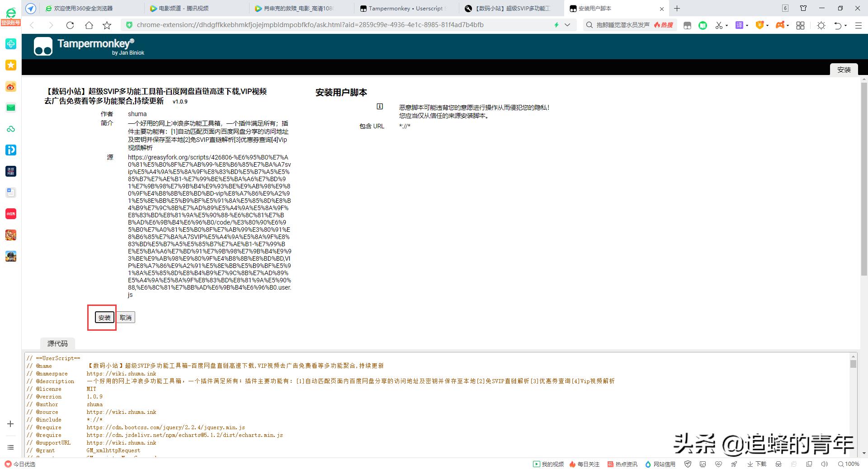Select the screenshot scissors tool in the toolbar
This screenshot has width=868, height=469.
click(719, 25)
